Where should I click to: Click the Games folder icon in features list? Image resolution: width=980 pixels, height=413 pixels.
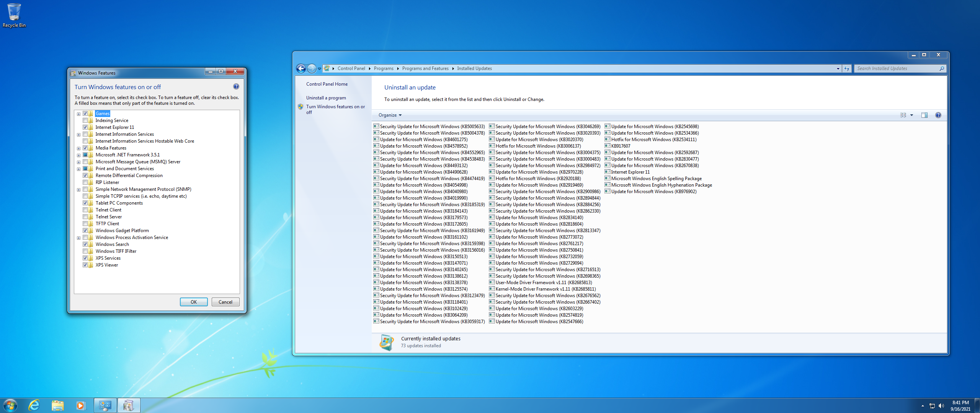coord(91,114)
